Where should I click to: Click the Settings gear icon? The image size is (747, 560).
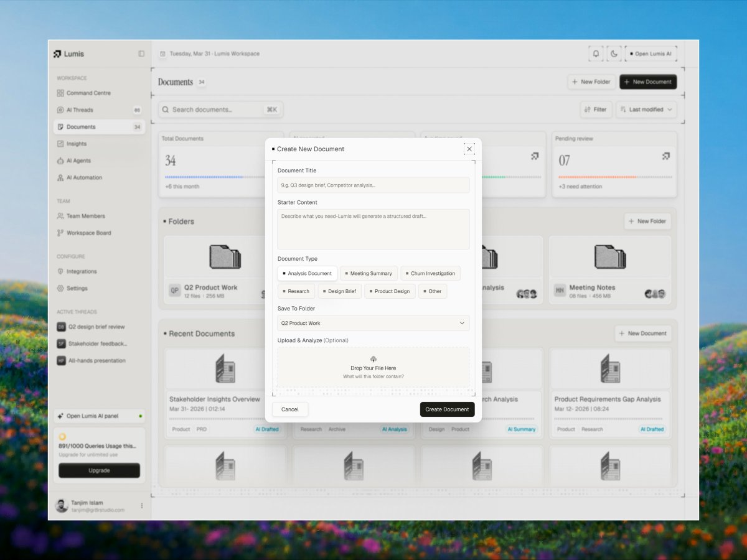tap(60, 288)
